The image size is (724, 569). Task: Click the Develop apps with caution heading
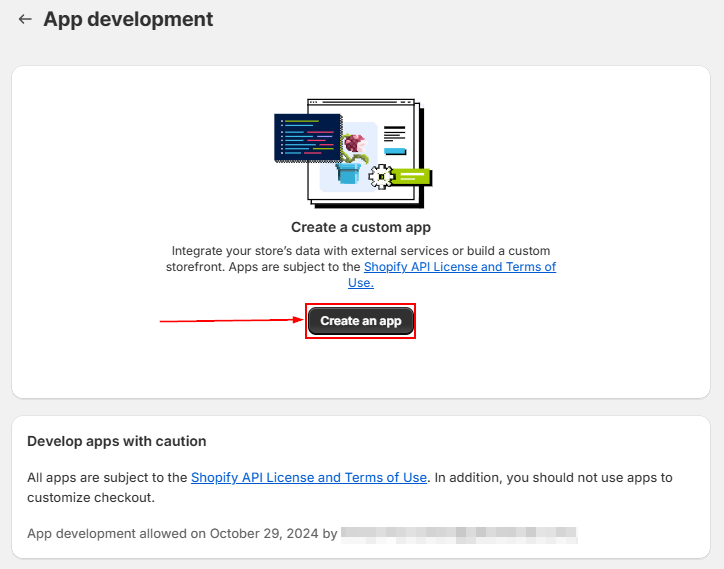[x=117, y=441]
